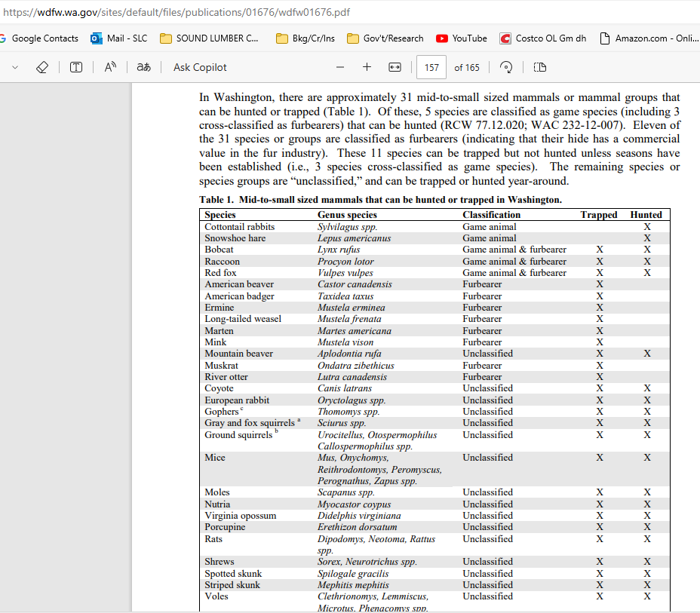
Task: Click the 'Lepus americanus' genus cell
Action: 354,238
